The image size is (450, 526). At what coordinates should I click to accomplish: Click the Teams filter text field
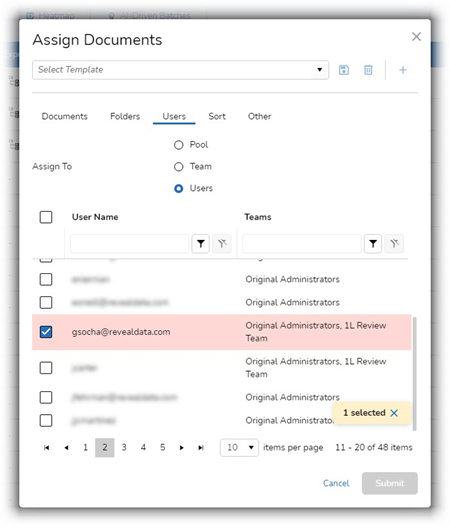pos(301,244)
